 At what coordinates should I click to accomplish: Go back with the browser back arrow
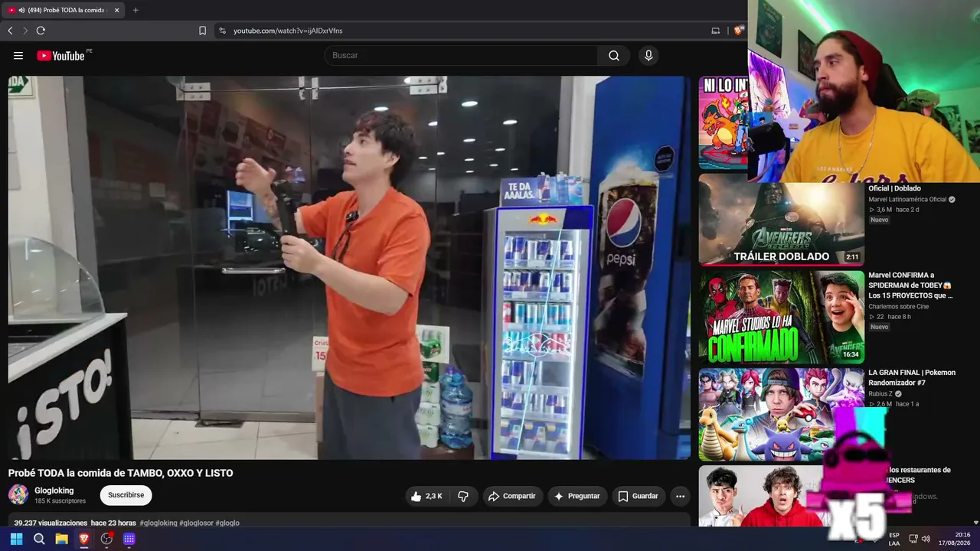tap(10, 31)
